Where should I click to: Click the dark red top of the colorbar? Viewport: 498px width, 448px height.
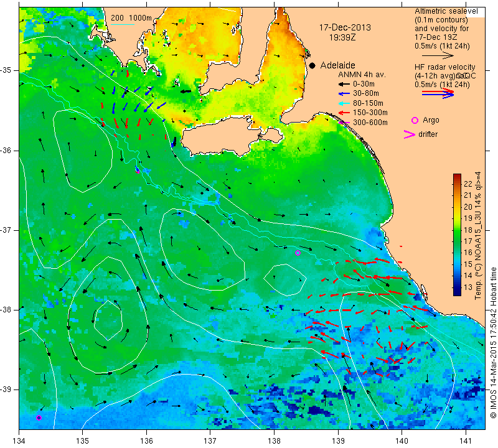(457, 176)
